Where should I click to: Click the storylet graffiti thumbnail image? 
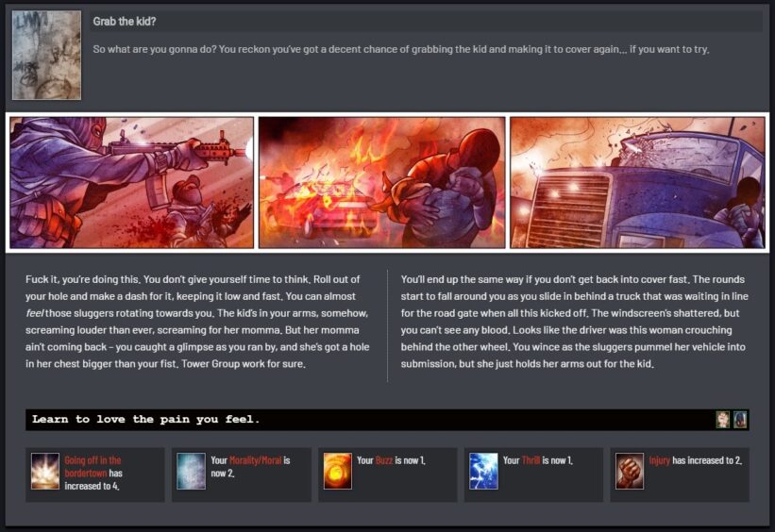pos(46,56)
